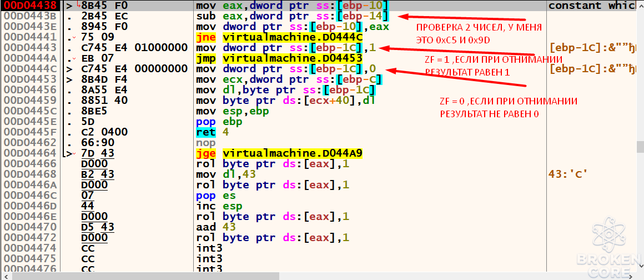
Task: Select address 00D04466
Action: (x=29, y=164)
